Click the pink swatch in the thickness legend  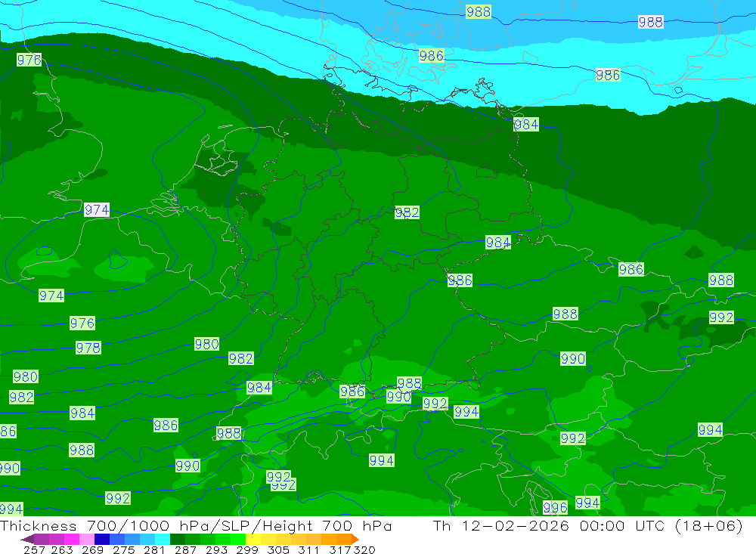pos(87,539)
